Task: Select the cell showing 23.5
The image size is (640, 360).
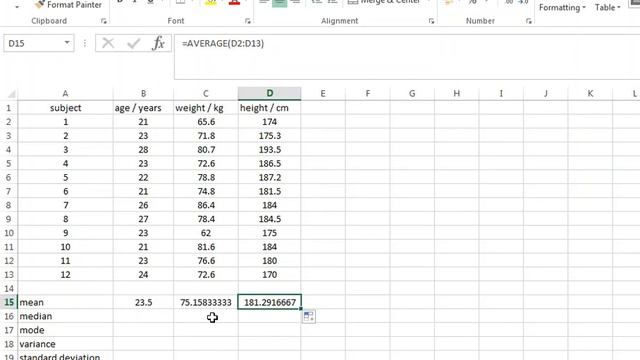Action: [143, 302]
